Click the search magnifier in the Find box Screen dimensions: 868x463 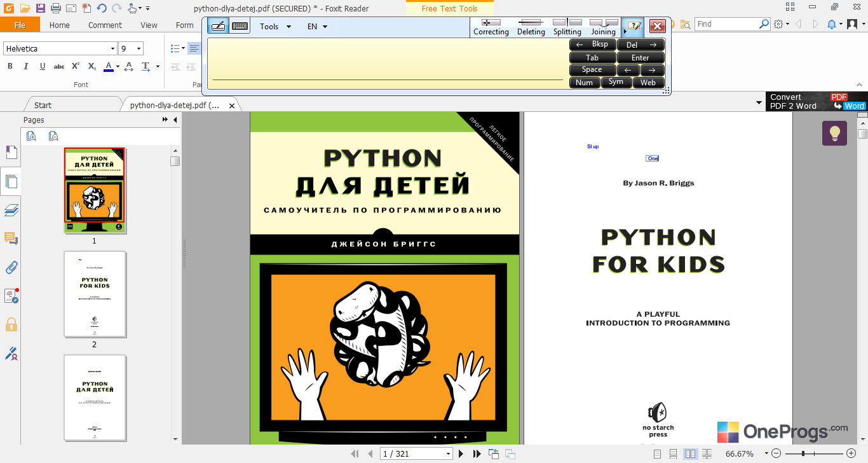tap(764, 24)
